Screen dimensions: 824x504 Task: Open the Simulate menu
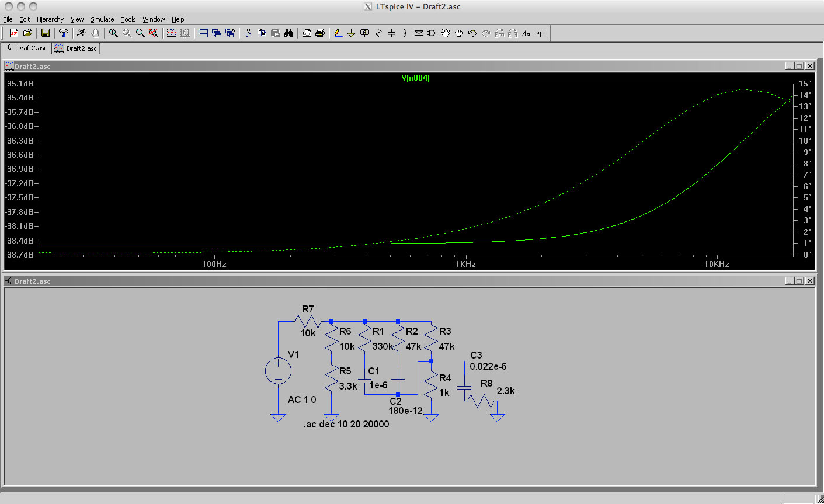[x=102, y=19]
